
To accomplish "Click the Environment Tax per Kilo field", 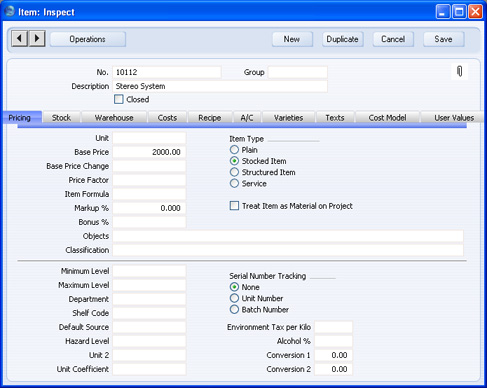I will click(333, 327).
